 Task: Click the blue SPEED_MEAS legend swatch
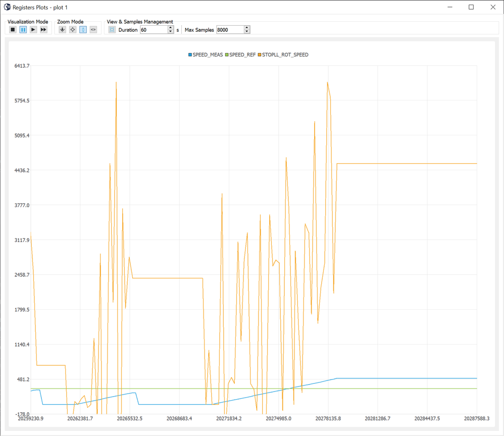(x=190, y=55)
